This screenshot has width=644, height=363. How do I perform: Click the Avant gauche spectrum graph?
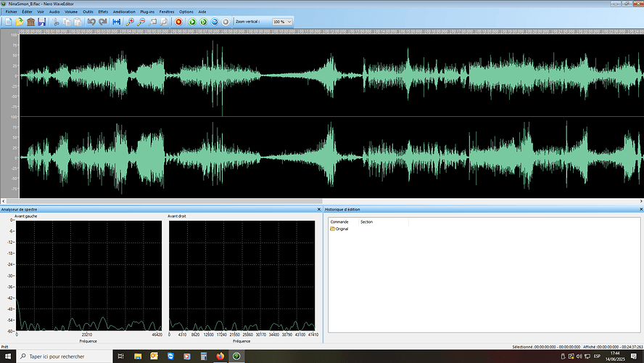coord(88,275)
